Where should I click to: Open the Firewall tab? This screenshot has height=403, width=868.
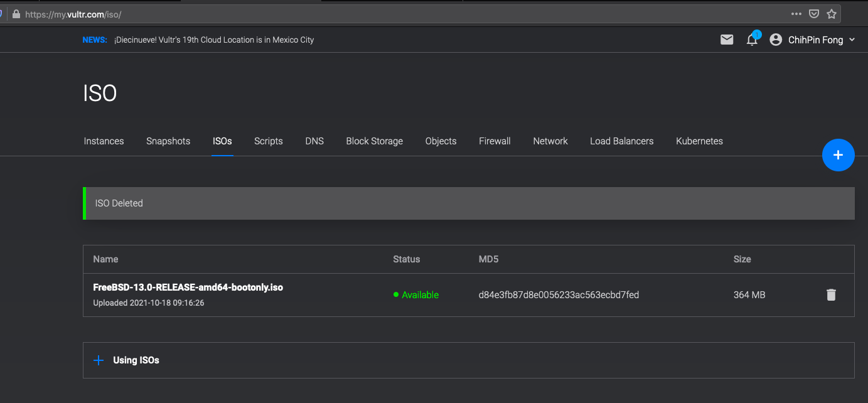495,141
